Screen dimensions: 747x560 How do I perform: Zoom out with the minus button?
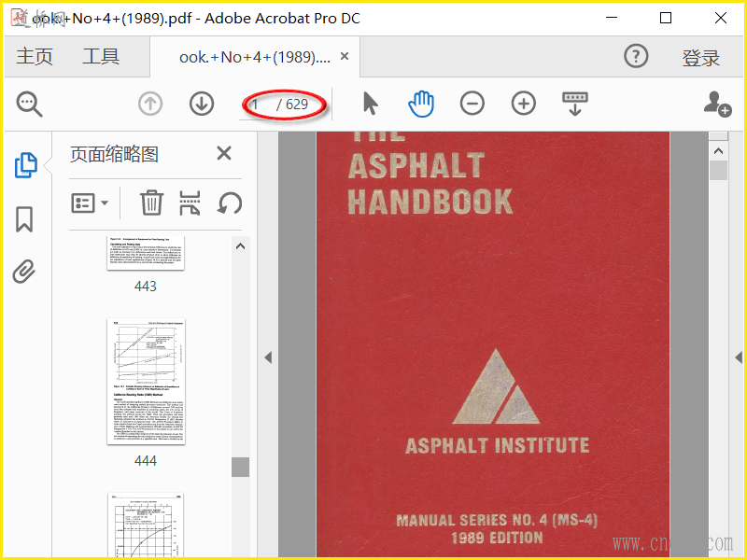[472, 104]
